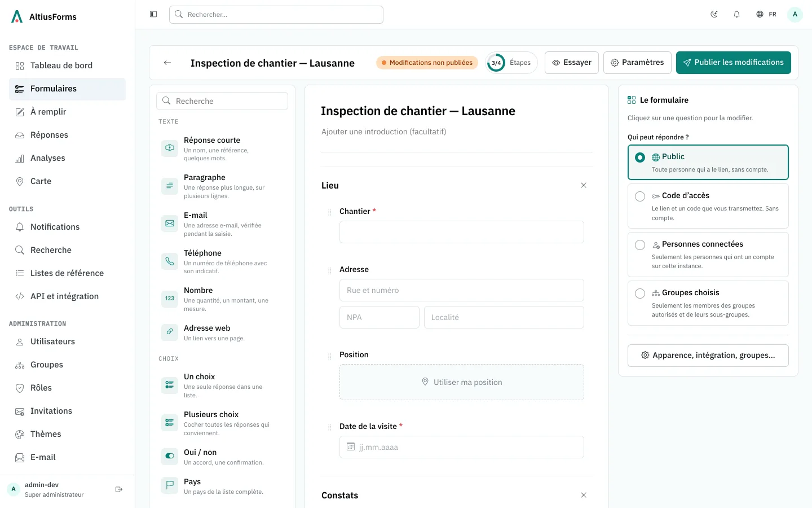Focus the Rechercher top search box

point(276,15)
